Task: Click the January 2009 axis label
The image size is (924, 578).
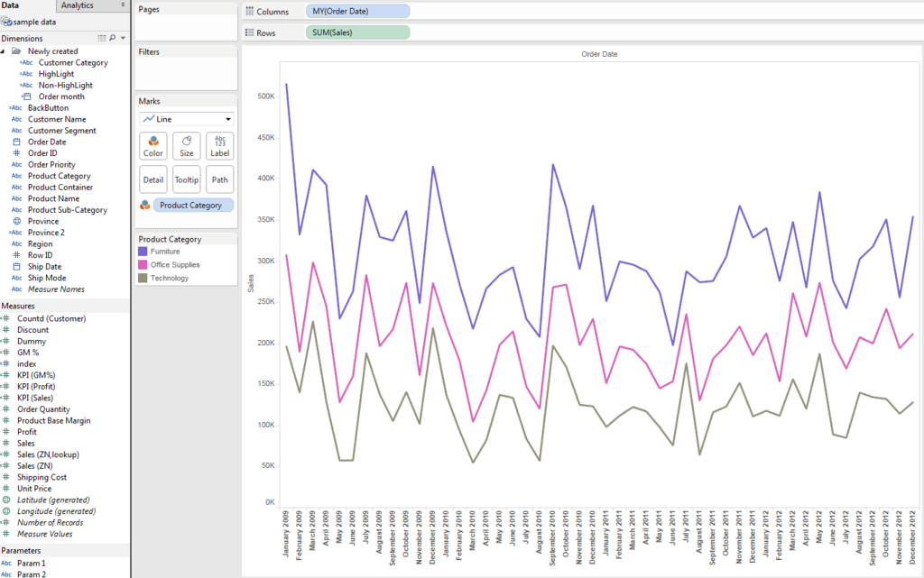Action: (286, 535)
